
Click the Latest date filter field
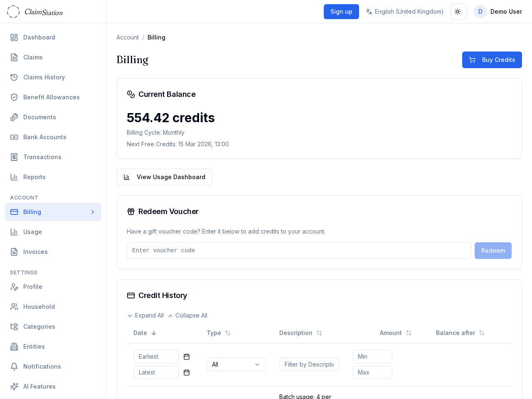[156, 372]
